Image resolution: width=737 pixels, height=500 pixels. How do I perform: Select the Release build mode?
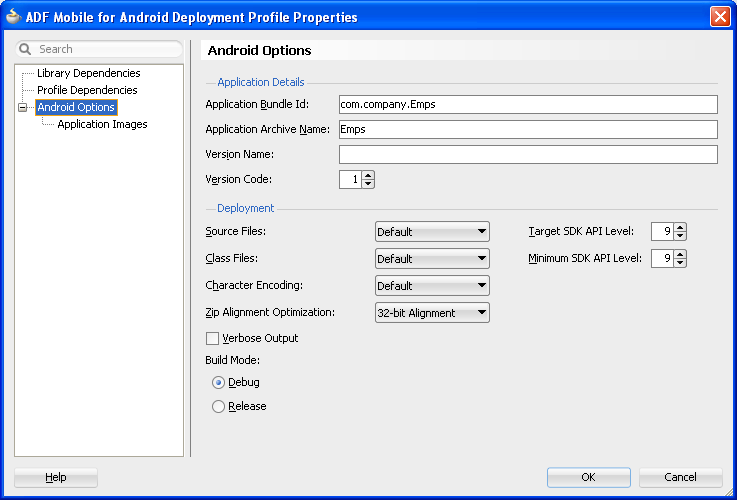tap(218, 406)
